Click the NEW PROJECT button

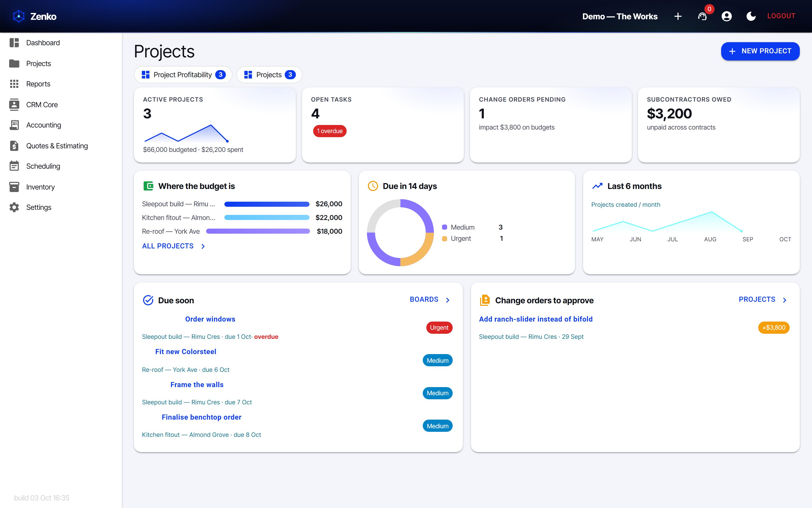[x=760, y=51]
